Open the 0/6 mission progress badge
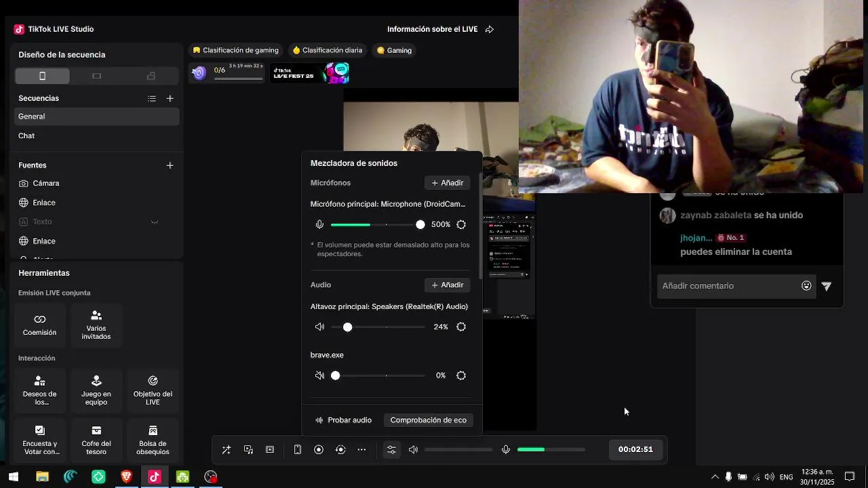Screen dimensions: 868x488 [227, 73]
